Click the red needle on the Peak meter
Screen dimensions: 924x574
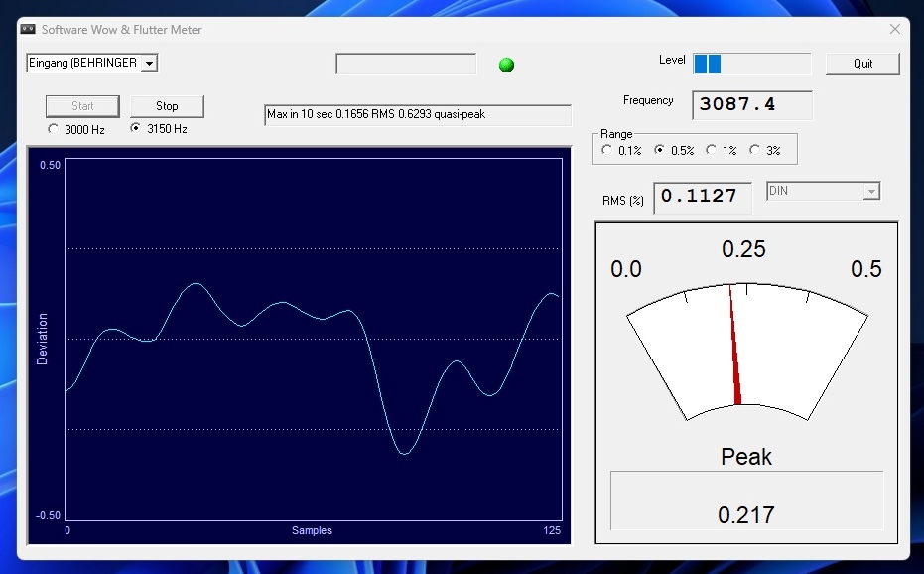click(734, 346)
